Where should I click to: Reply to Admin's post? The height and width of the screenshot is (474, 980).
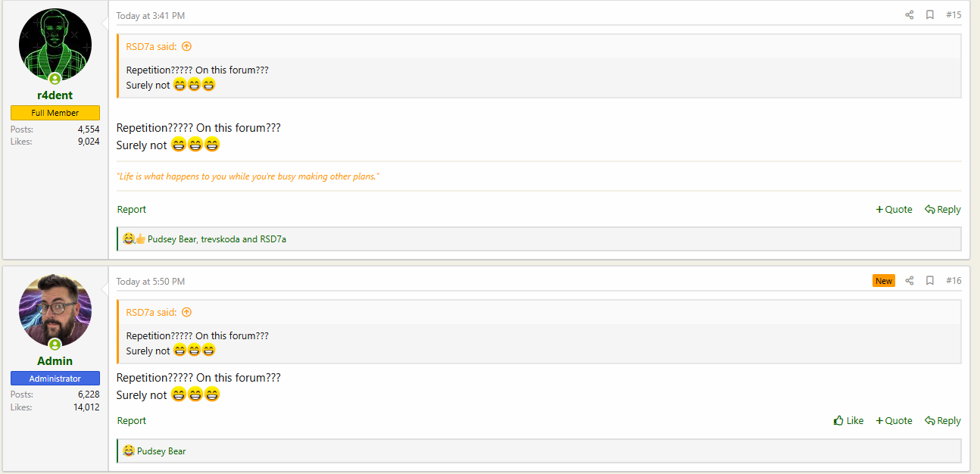943,421
